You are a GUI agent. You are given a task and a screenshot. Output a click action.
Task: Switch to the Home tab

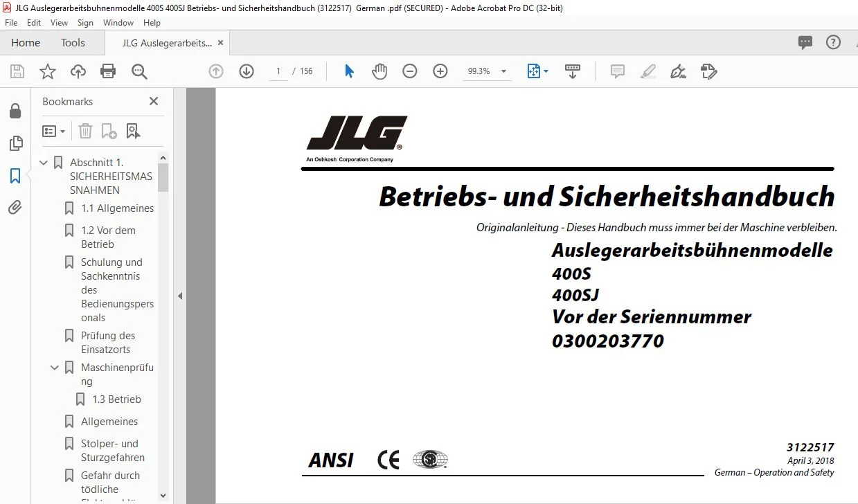[x=26, y=42]
